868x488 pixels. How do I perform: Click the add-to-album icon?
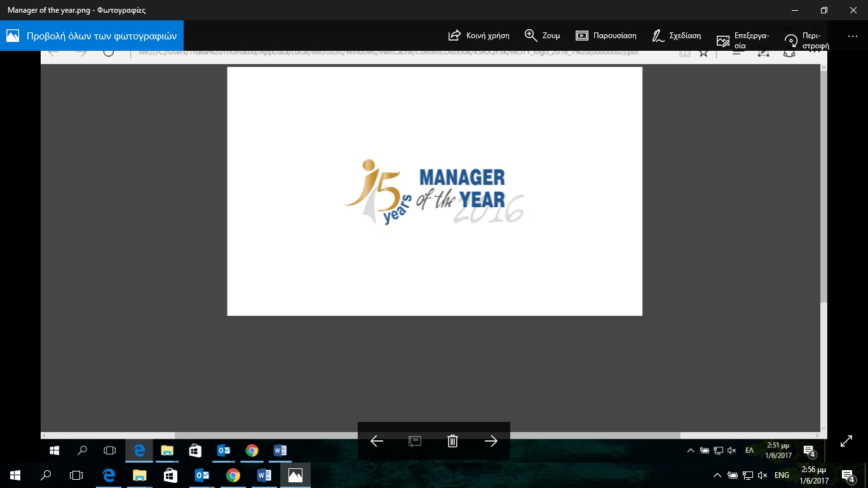point(416,440)
